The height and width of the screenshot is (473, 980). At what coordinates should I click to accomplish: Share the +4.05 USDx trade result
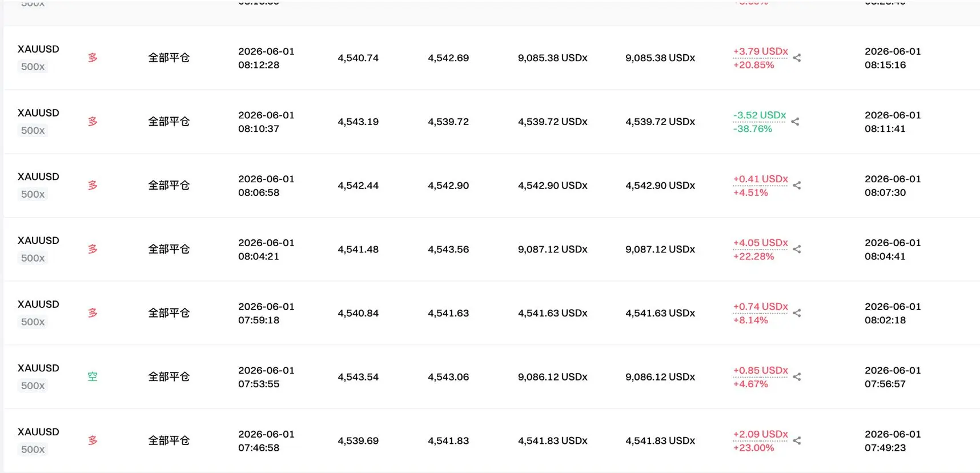[797, 249]
